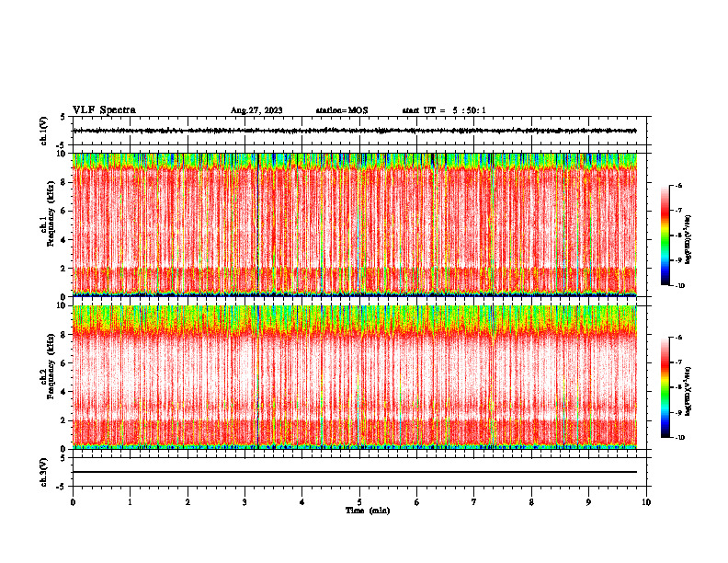Click the ch.2 'Frequency (kHz)' axis label

click(50, 366)
